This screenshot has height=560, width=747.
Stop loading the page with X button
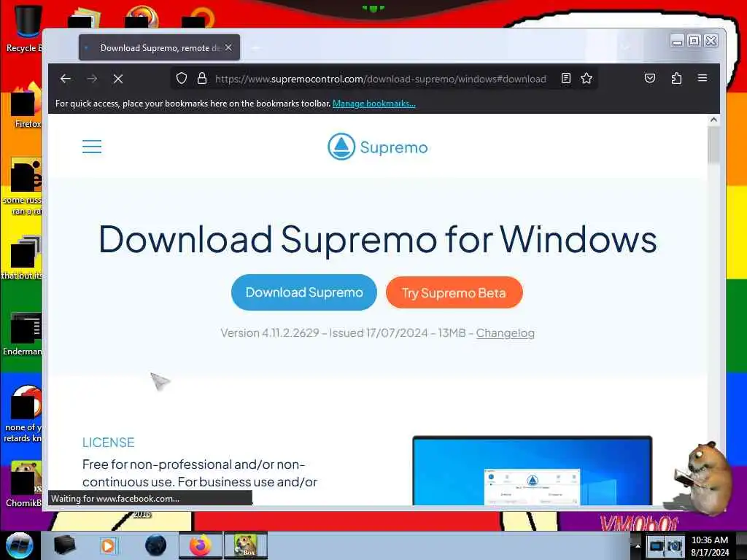click(118, 79)
